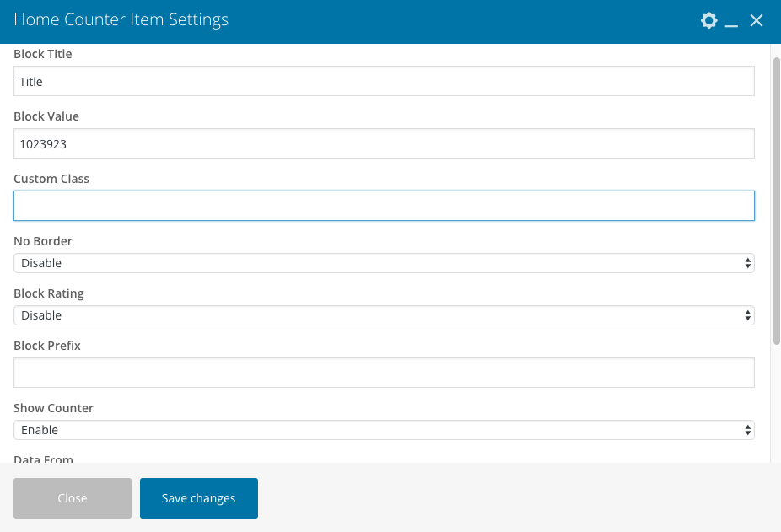Click the Block Title label
Image resolution: width=781 pixels, height=532 pixels.
point(43,54)
